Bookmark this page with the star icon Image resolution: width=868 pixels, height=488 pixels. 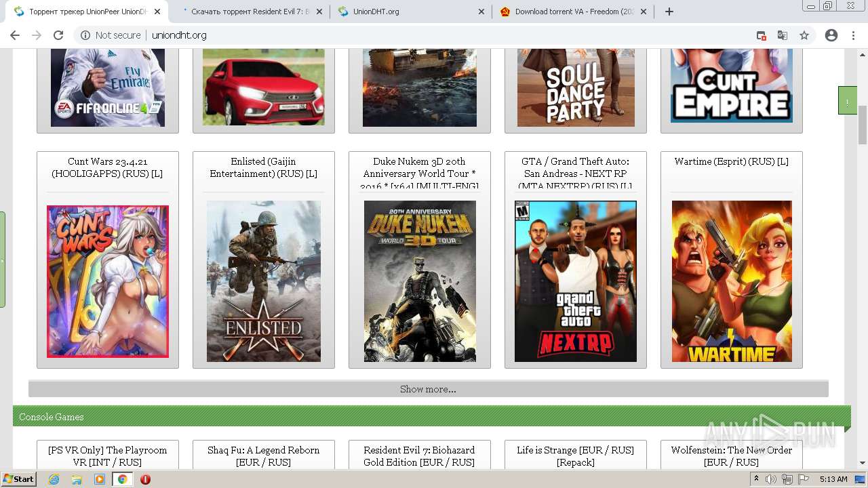click(x=804, y=35)
